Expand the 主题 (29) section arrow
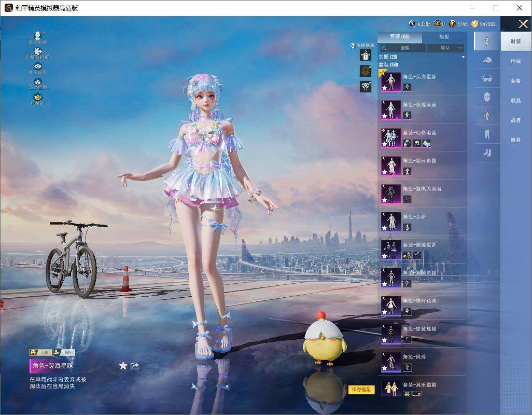The height and width of the screenshot is (415, 532). coord(463,57)
